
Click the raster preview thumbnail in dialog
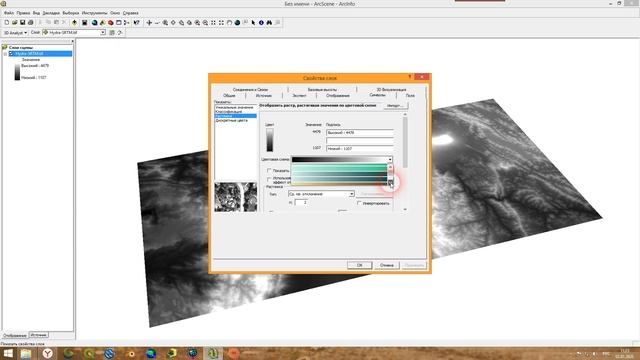(x=236, y=197)
